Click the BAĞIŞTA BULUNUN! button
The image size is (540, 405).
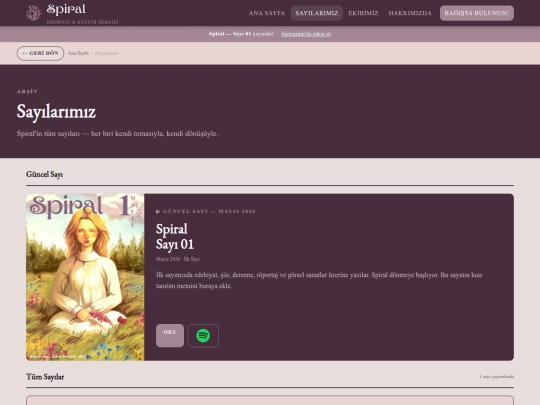477,13
